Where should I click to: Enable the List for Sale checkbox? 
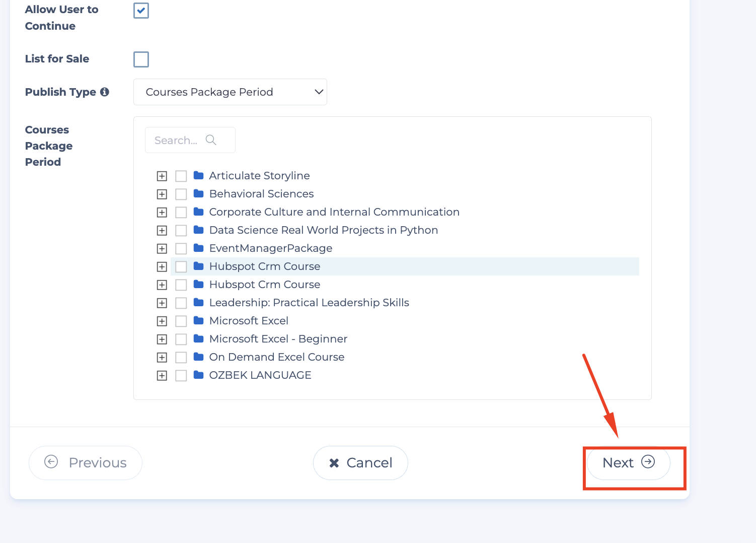click(x=141, y=59)
